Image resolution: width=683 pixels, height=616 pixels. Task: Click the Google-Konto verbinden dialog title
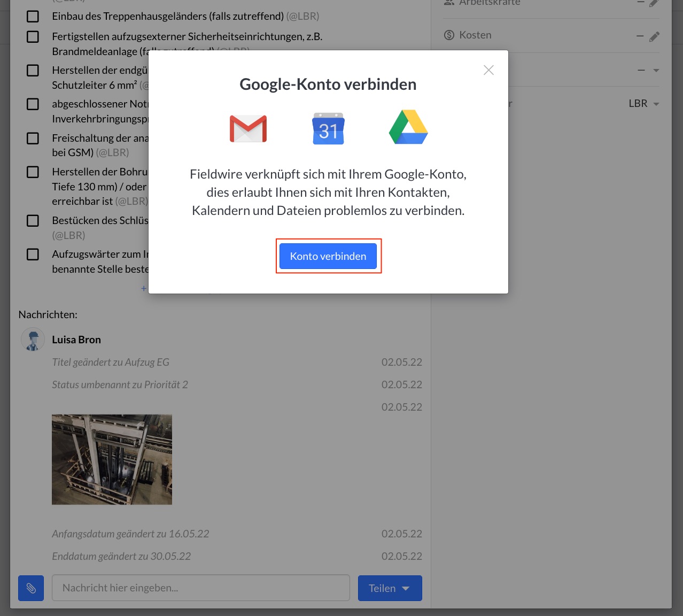click(328, 84)
